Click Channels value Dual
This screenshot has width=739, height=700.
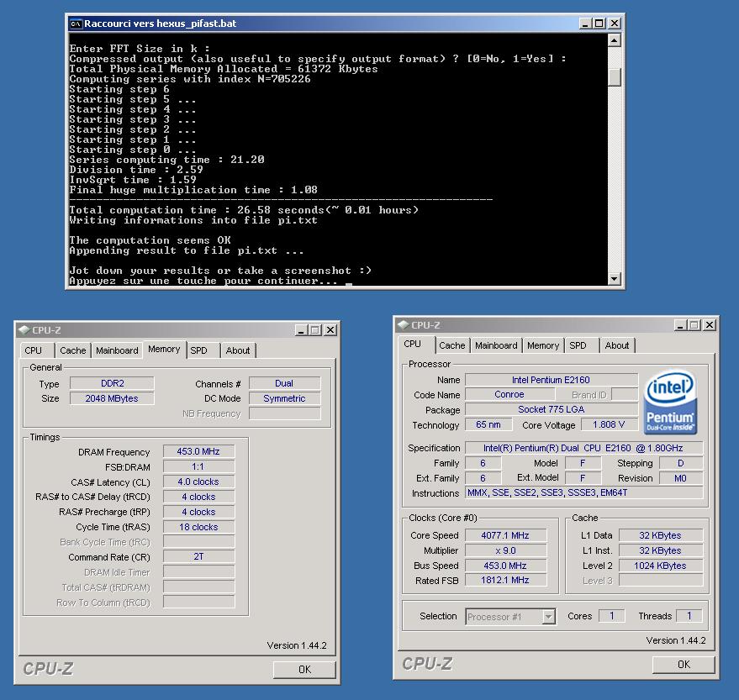click(x=285, y=383)
